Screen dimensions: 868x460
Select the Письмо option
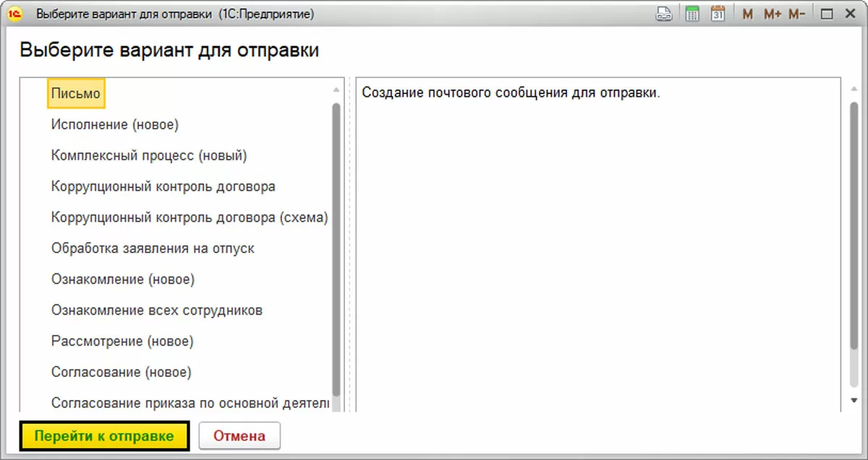pyautogui.click(x=76, y=93)
